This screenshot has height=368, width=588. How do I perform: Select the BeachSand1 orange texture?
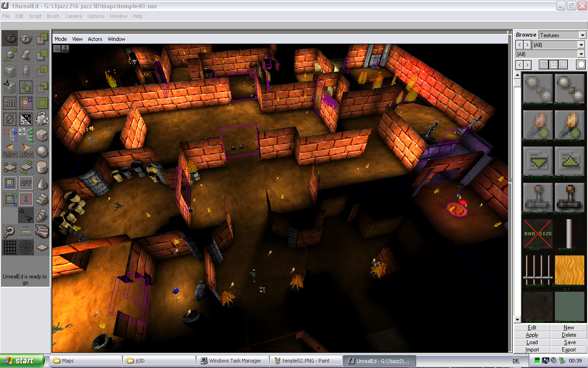click(569, 270)
